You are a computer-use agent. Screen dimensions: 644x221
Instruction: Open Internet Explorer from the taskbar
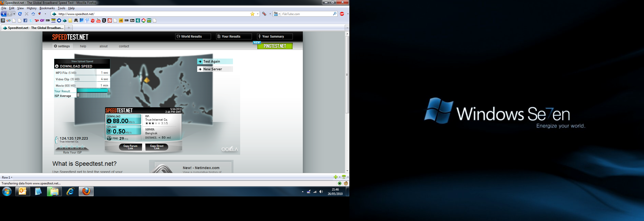coord(70,191)
